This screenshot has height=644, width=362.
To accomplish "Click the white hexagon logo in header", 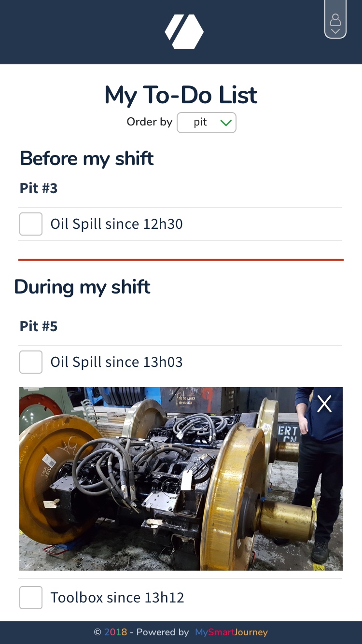I will pos(184,32).
